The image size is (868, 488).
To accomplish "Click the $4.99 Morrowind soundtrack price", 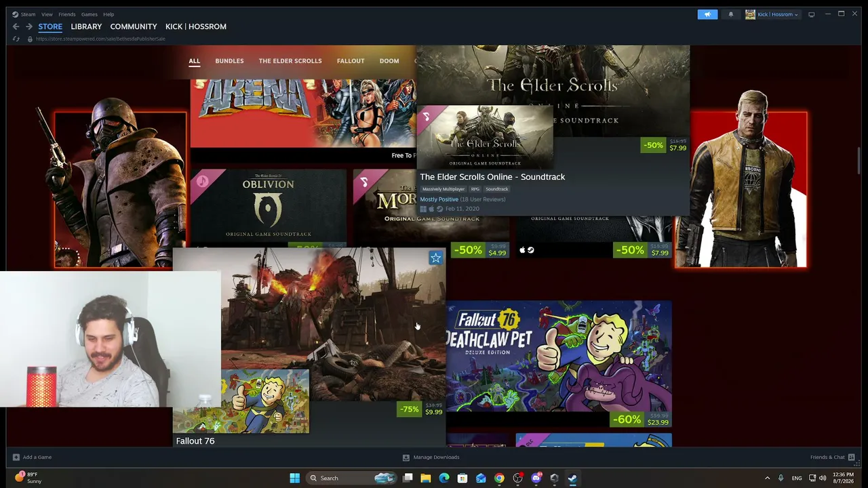I will [497, 253].
